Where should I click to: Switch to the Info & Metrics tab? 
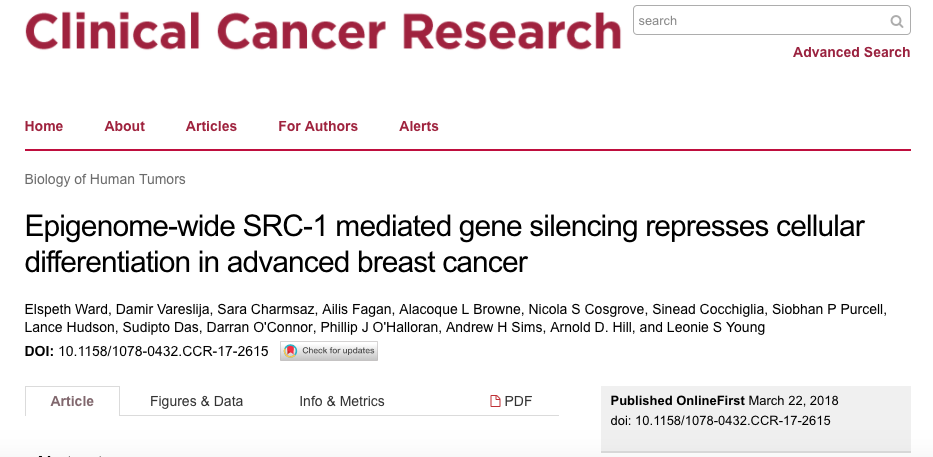pos(342,401)
